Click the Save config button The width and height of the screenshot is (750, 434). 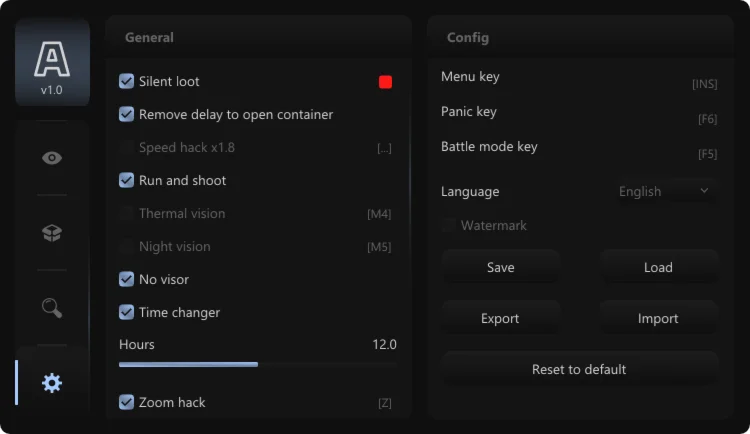[x=500, y=267]
